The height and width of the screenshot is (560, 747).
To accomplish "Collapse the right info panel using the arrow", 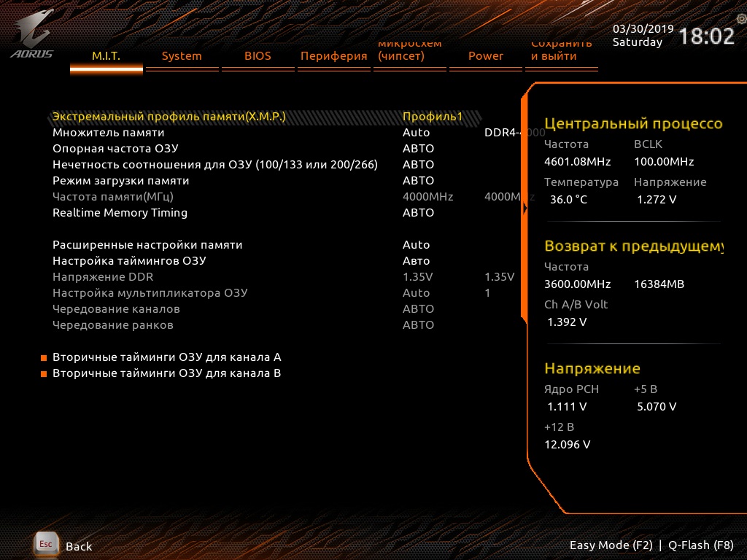I will pyautogui.click(x=525, y=208).
